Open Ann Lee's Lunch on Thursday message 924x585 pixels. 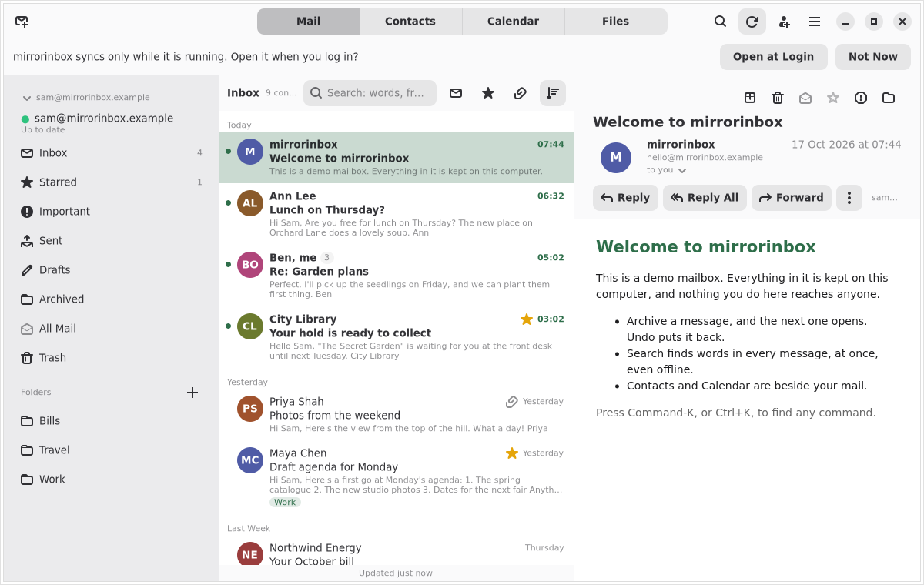point(397,214)
